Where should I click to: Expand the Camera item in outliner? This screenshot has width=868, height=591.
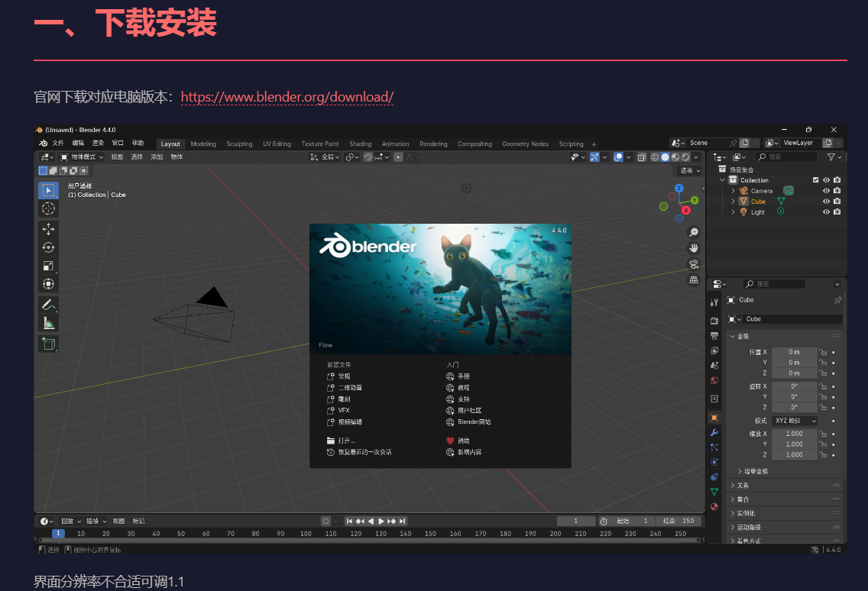coord(733,191)
